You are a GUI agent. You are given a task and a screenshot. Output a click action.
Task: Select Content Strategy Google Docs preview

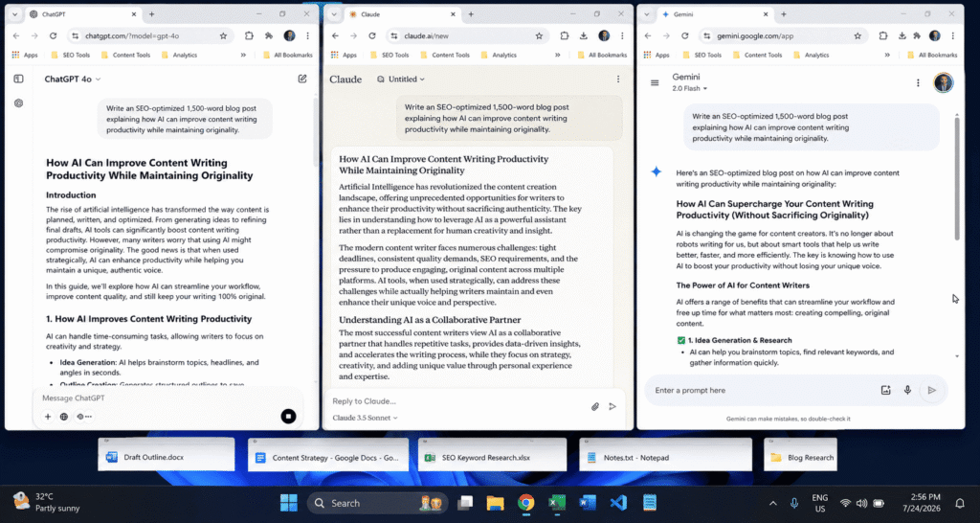coord(328,456)
